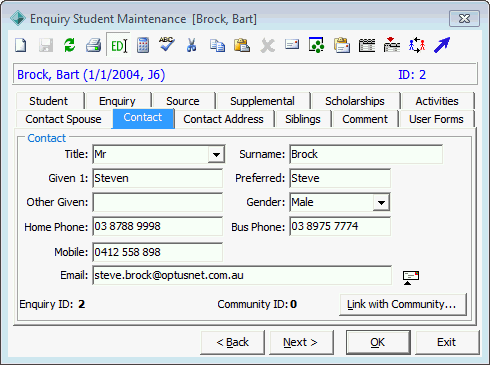Screen dimensions: 490x365
Task: Close the Enquiry Student Maintenance window
Action: click(x=464, y=18)
